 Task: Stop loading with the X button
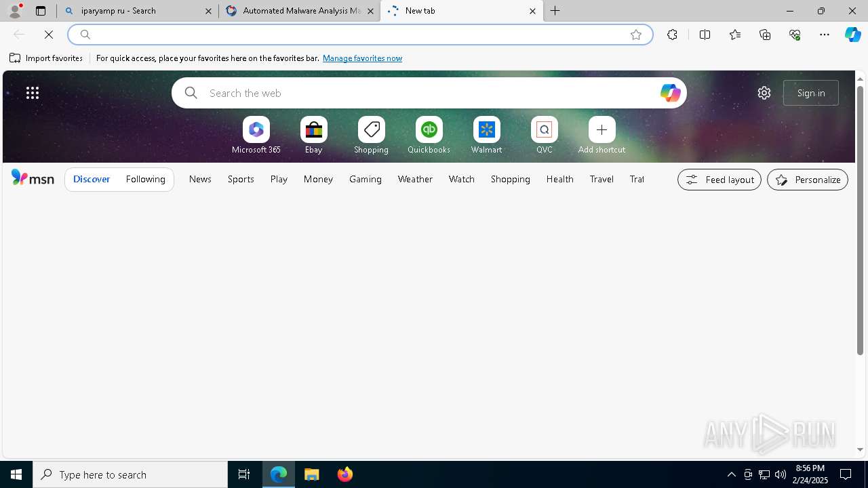pos(49,35)
